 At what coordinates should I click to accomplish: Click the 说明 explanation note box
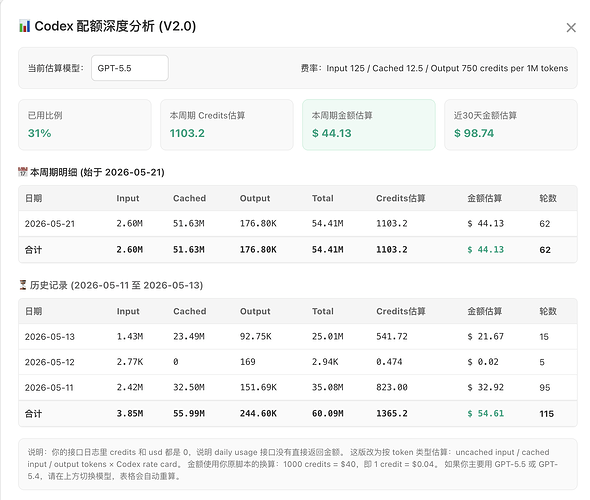pyautogui.click(x=298, y=464)
